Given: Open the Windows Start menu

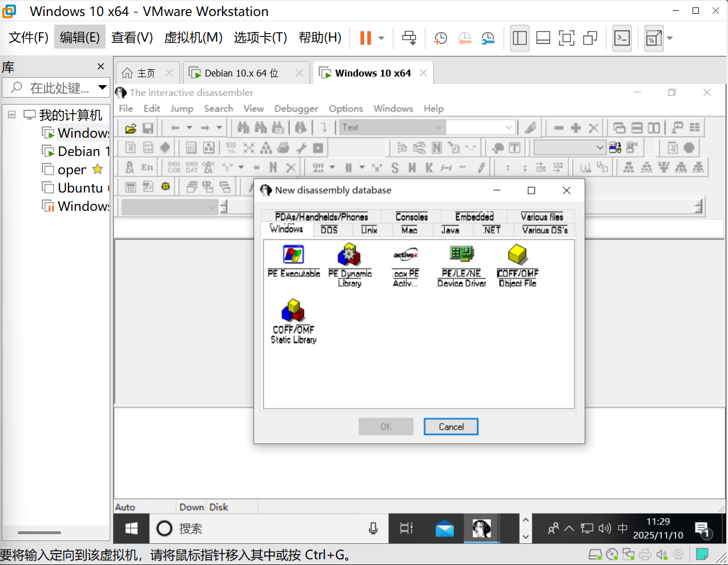Looking at the screenshot, I should [x=131, y=528].
